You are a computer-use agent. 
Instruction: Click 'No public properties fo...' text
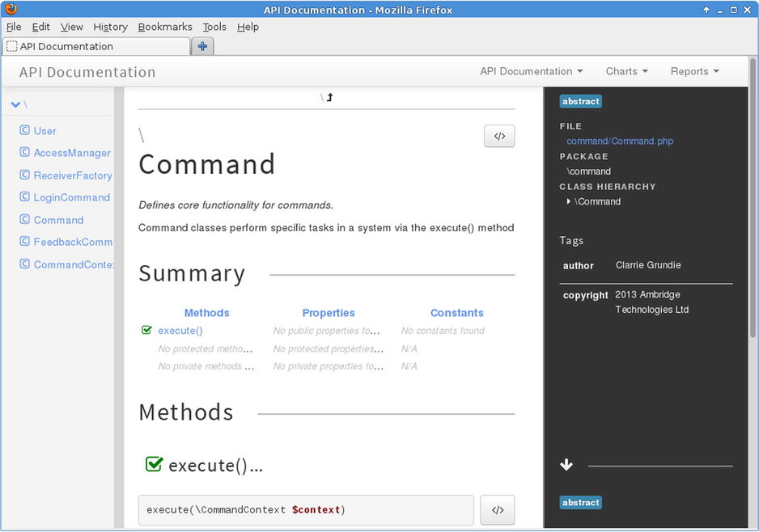tap(326, 331)
